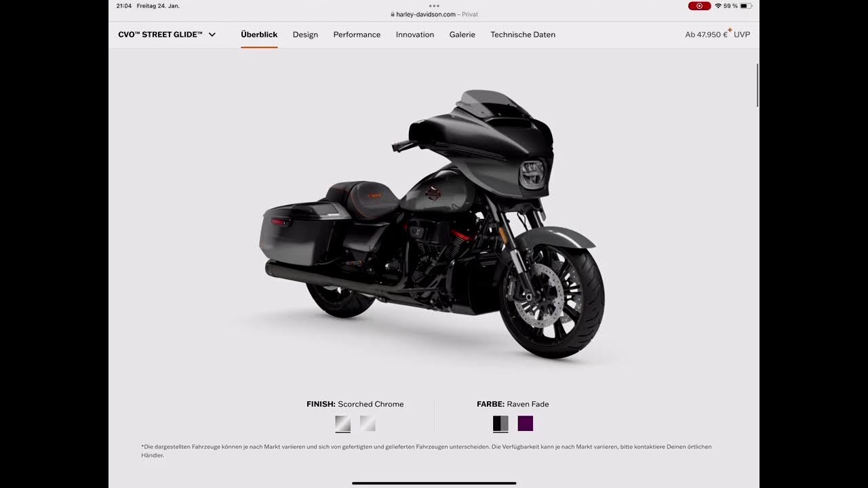Switch to the Design tab
Viewport: 868px width, 488px height.
pyautogui.click(x=305, y=35)
